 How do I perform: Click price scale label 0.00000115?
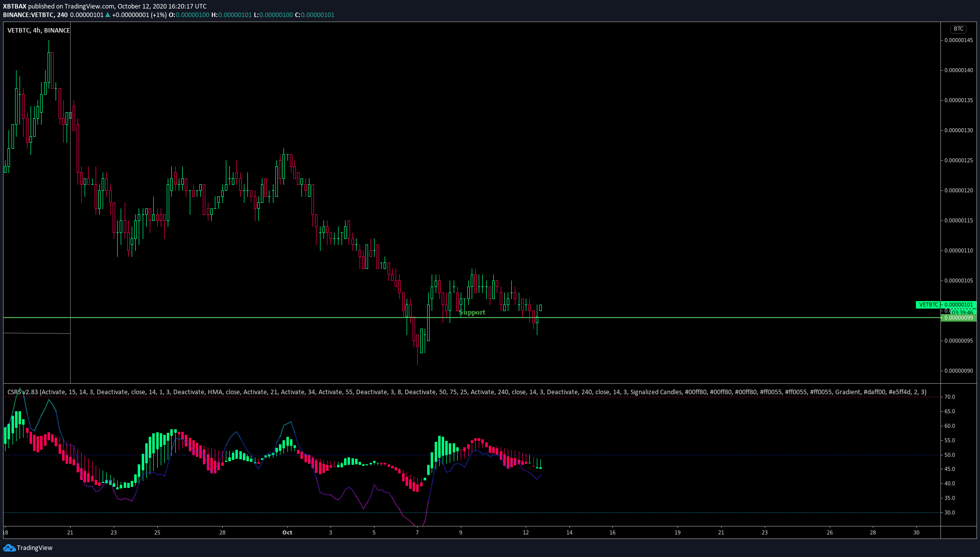[958, 220]
